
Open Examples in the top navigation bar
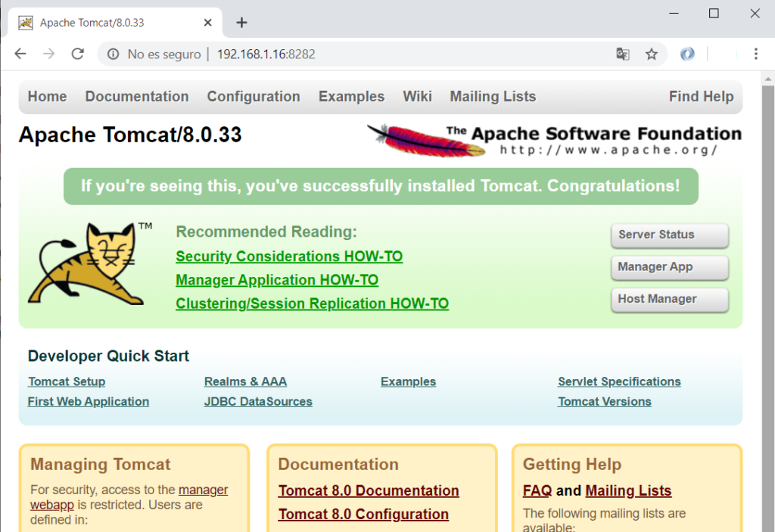point(351,96)
